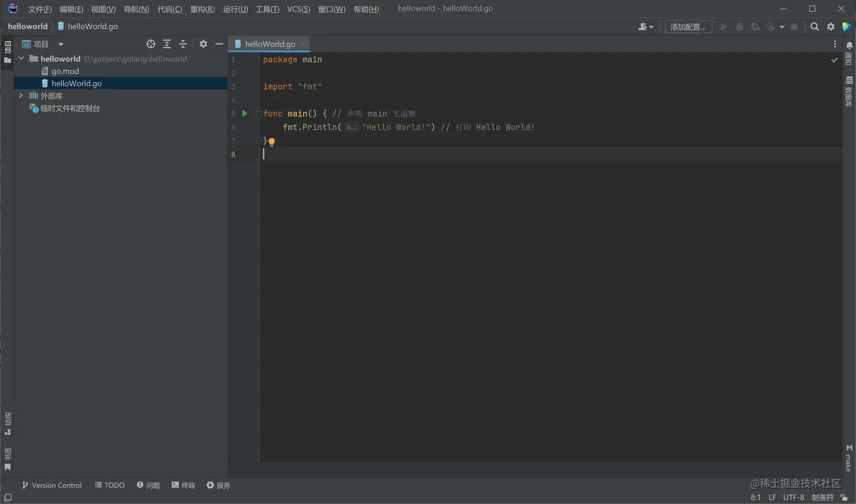This screenshot has height=504, width=856.
Task: Click the a... parameter hint in Println
Action: [352, 127]
